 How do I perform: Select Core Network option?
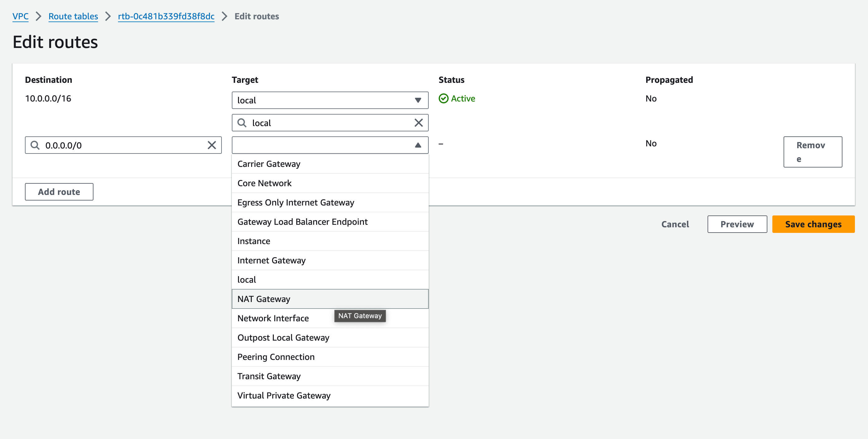tap(330, 183)
